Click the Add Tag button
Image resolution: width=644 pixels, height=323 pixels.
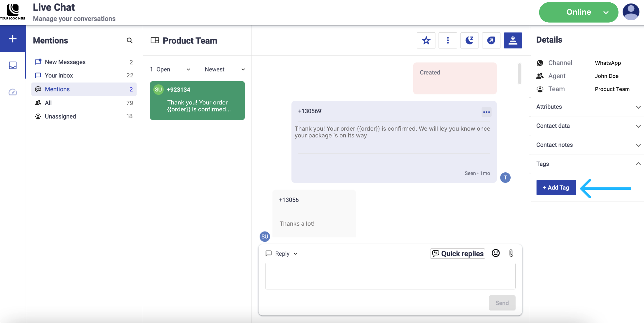[x=556, y=188]
